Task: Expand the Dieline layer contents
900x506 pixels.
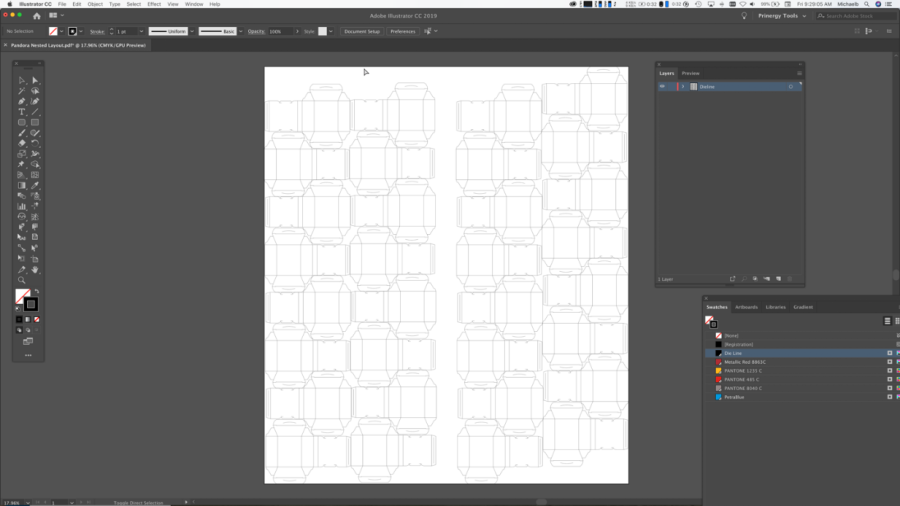Action: [x=684, y=87]
